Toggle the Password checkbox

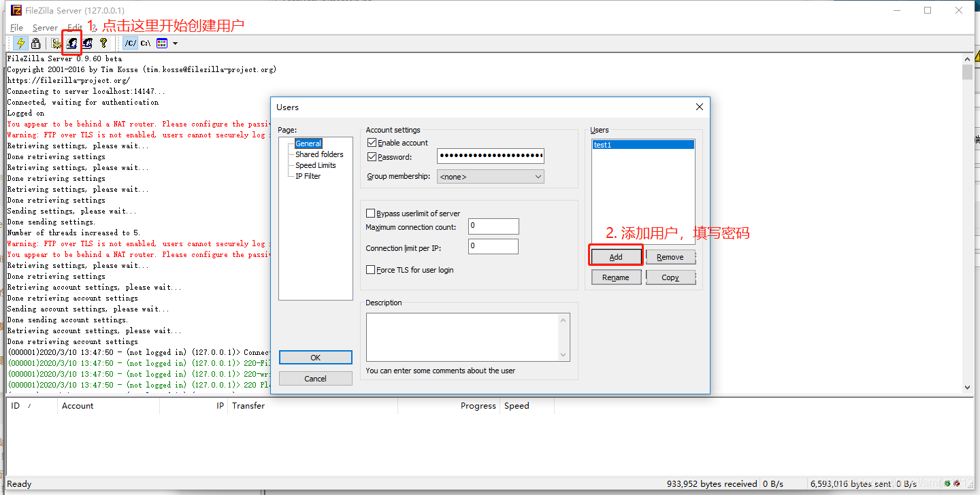pos(372,157)
